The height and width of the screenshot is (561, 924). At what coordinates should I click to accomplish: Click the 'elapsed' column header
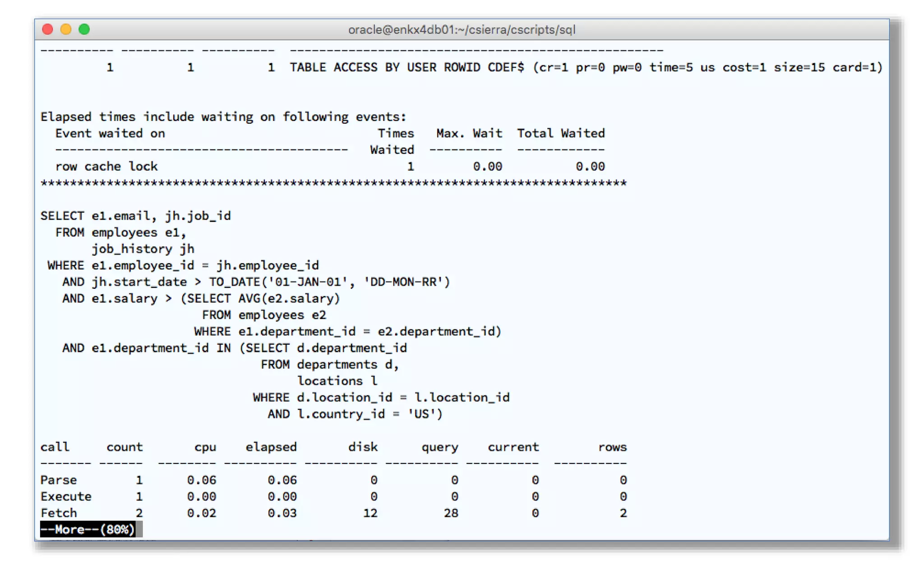tap(271, 447)
